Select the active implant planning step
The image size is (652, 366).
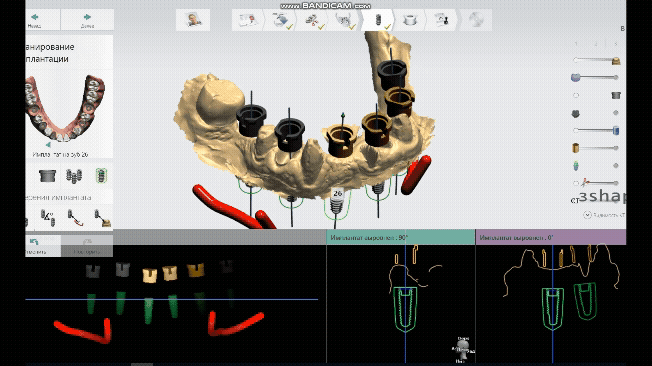click(378, 20)
